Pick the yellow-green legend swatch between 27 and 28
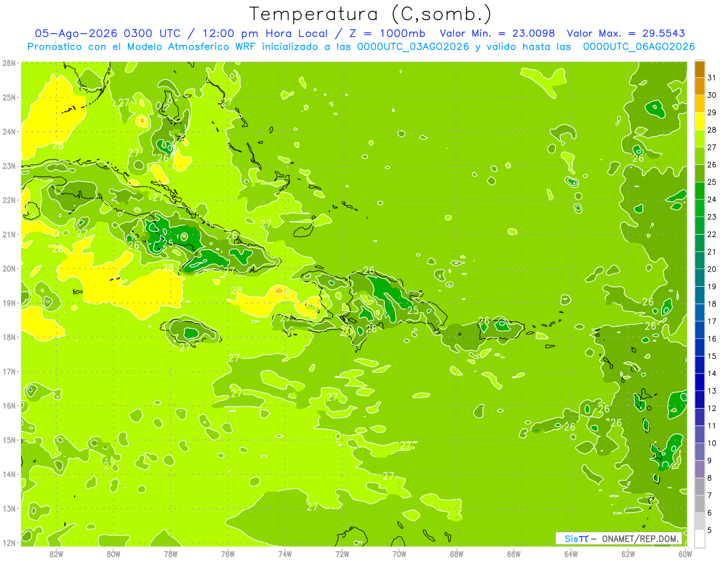The width and height of the screenshot is (728, 562). (x=699, y=138)
